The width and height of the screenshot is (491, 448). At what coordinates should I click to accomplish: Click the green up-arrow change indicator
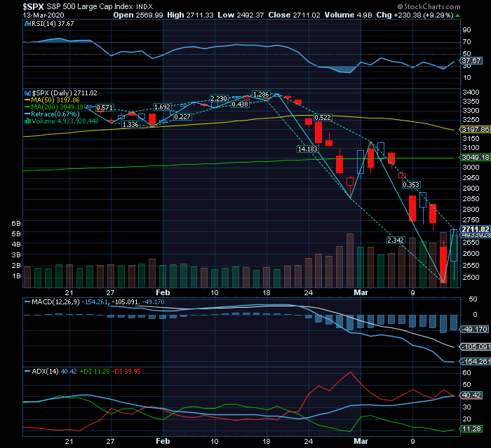[x=457, y=15]
